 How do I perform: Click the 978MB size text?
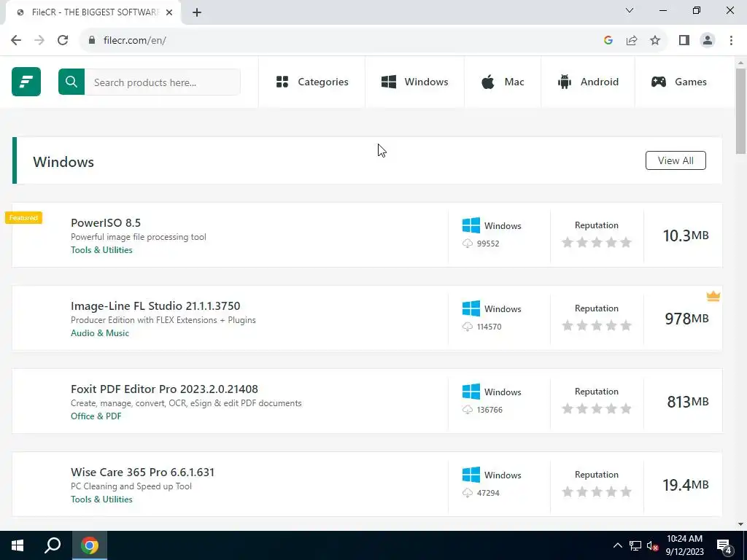(686, 319)
